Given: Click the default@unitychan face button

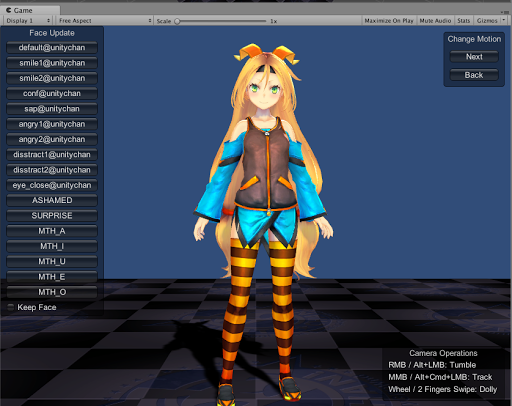Looking at the screenshot, I should (52, 48).
